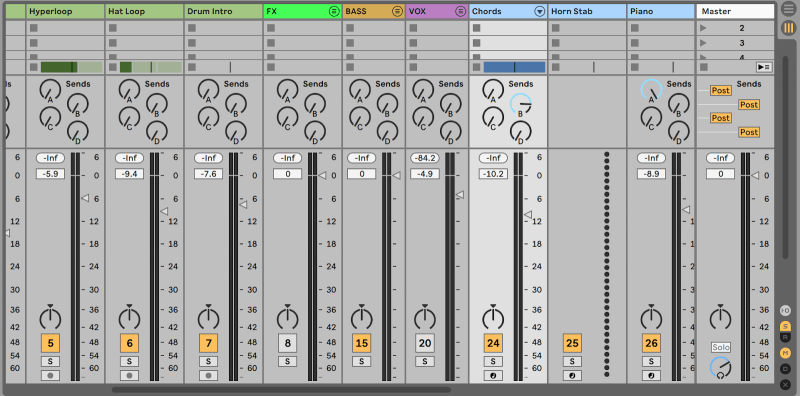Image resolution: width=800 pixels, height=396 pixels.
Task: Click the Back to Arrangement button on Master
Action: coord(764,67)
